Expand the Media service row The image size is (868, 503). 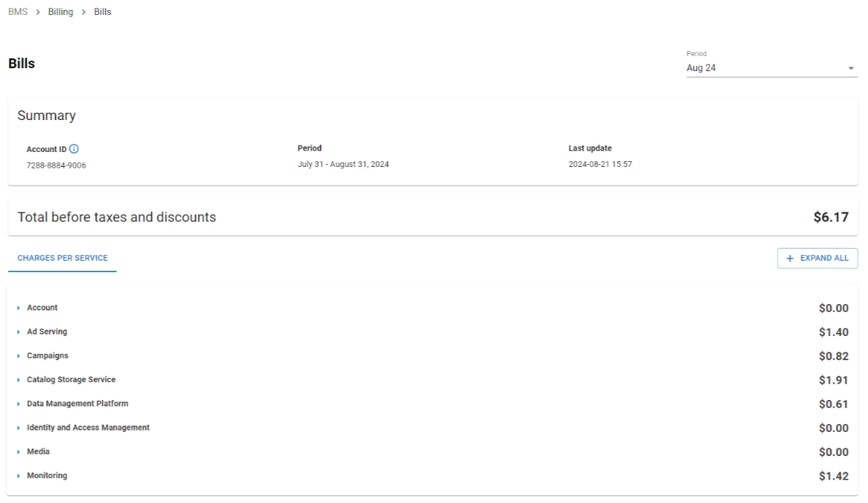[x=38, y=452]
